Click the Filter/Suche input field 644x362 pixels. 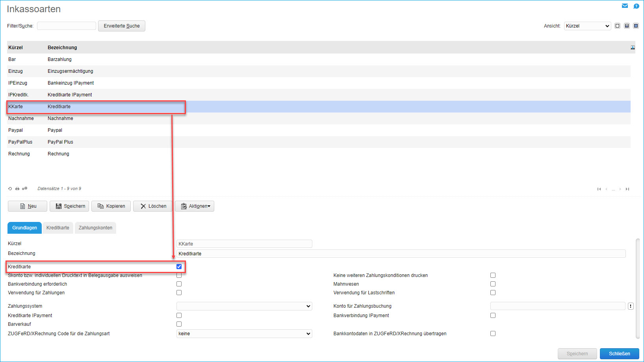pos(67,26)
